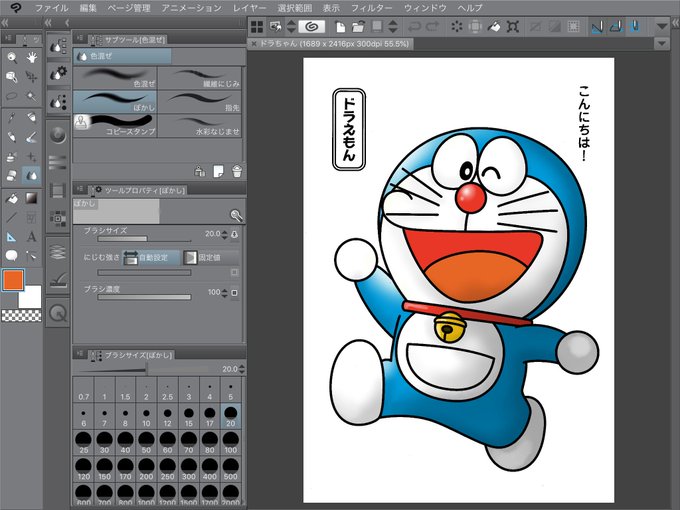Viewport: 680px width, 510px height.
Task: Expand command bar overflow dropdown arrow
Action: (661, 27)
